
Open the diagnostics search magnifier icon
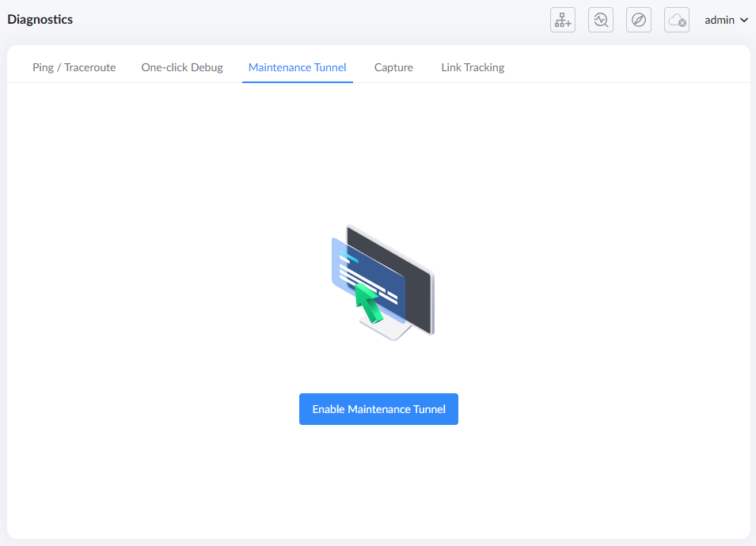point(601,20)
